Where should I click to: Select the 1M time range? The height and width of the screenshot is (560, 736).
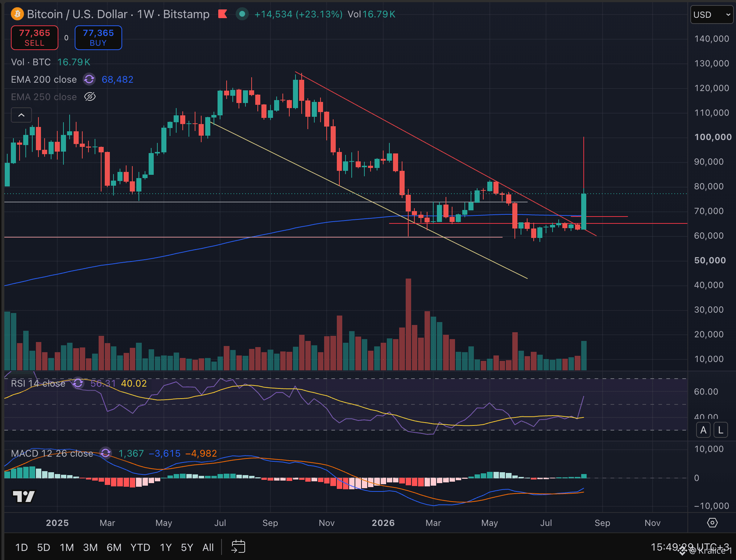[x=67, y=547]
